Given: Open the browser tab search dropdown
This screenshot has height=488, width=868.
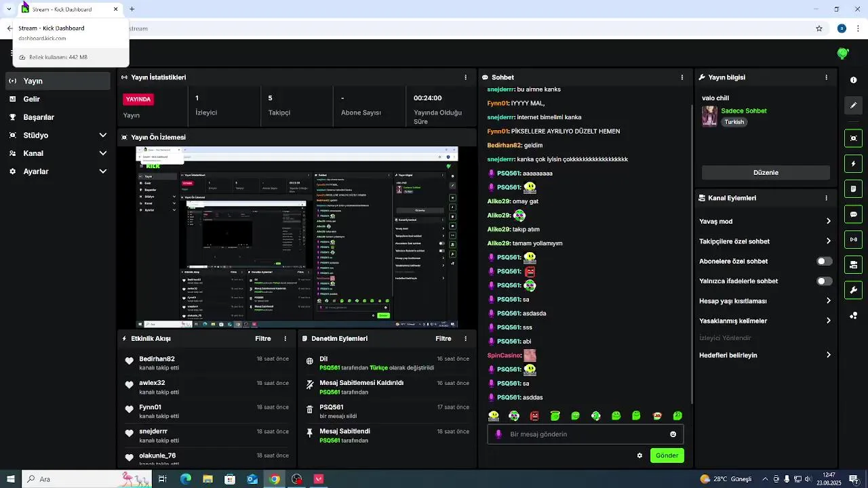Looking at the screenshot, I should click(x=9, y=9).
